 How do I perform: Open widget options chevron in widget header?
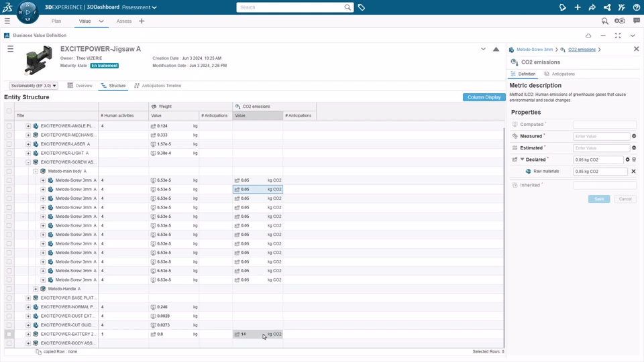tap(633, 36)
